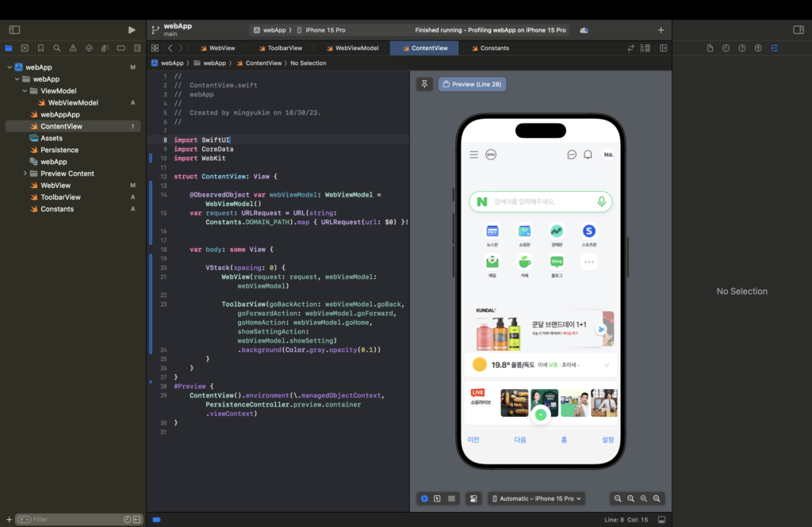Screen dimensions: 812x527
Task: Switch to the WebView tab
Action: (217, 48)
